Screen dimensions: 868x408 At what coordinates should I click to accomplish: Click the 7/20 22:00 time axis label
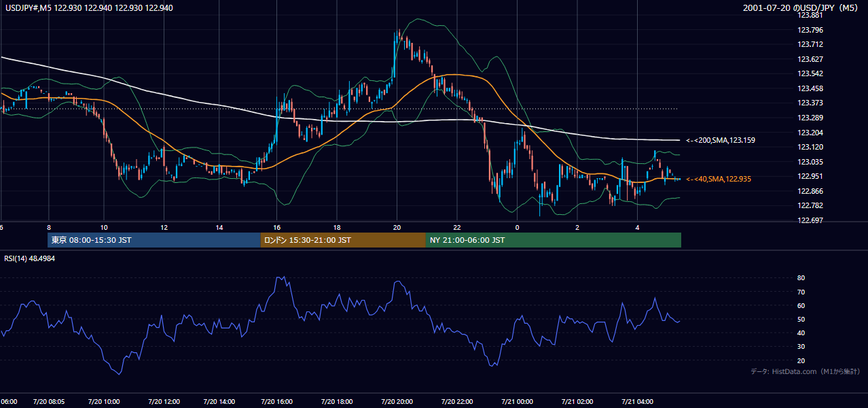pos(457,402)
